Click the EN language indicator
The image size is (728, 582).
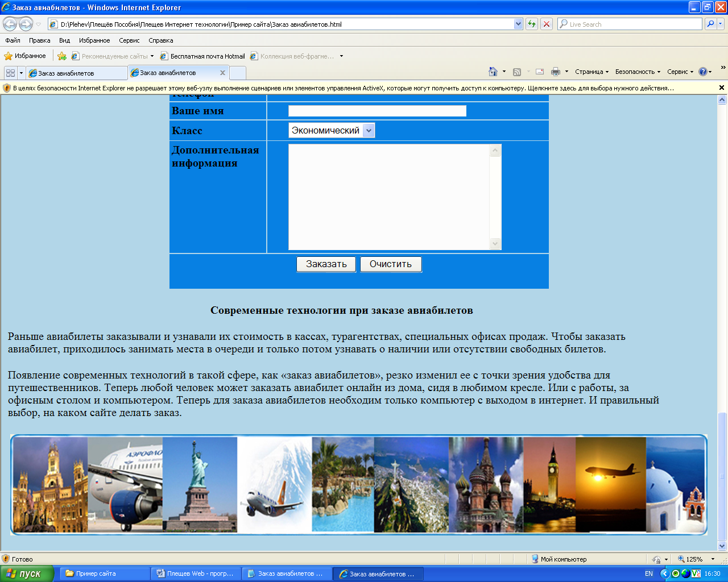pyautogui.click(x=649, y=573)
